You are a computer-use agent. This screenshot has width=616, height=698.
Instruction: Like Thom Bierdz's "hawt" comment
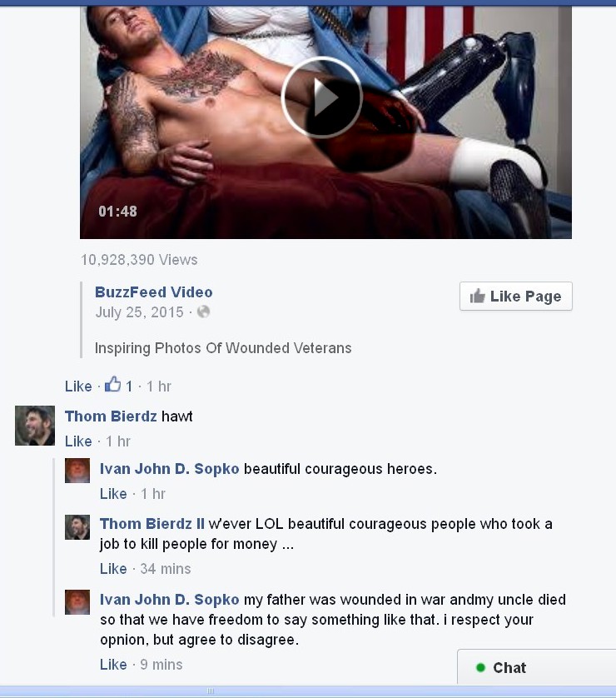[x=78, y=441]
